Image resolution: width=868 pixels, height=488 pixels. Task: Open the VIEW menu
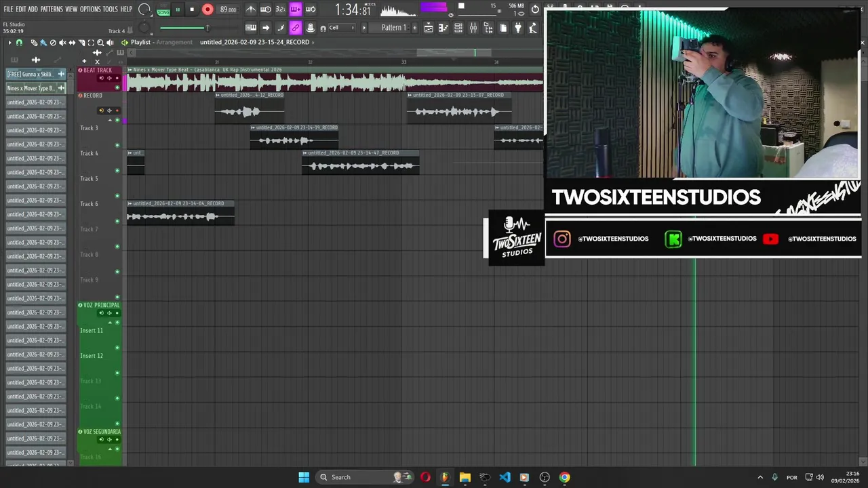pyautogui.click(x=71, y=9)
